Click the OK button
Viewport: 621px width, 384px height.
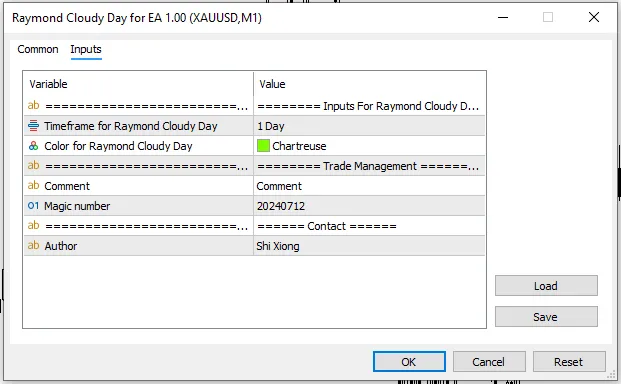click(409, 361)
